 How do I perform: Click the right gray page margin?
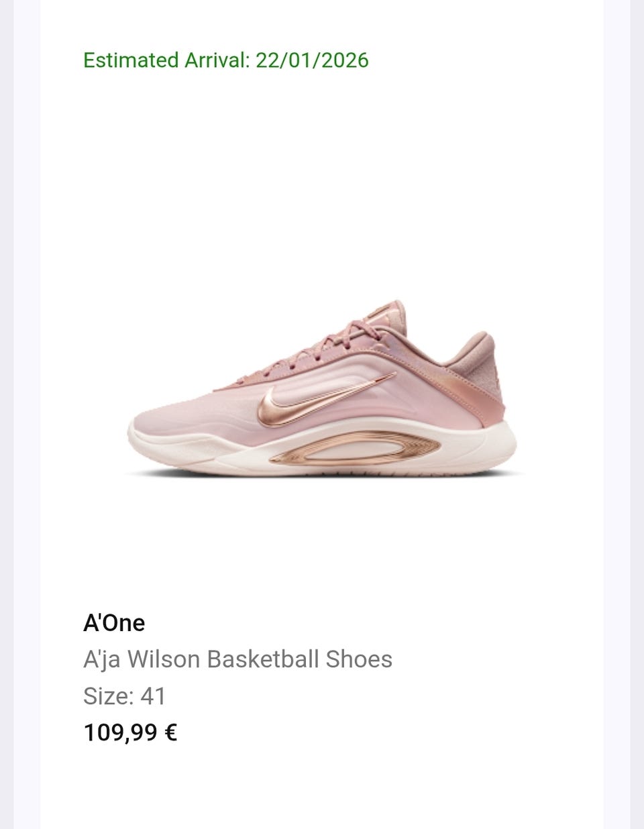pyautogui.click(x=624, y=414)
